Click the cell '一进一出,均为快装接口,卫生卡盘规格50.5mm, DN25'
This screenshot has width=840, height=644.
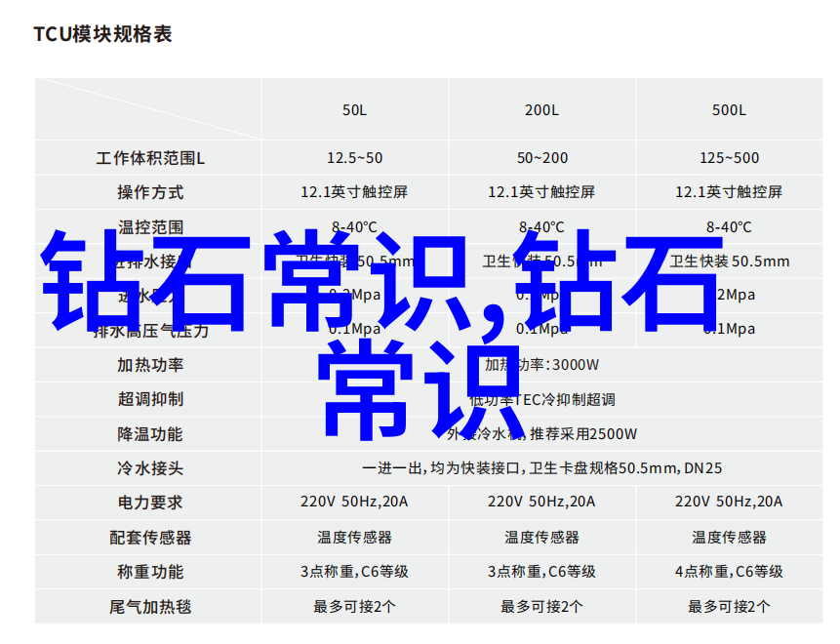point(541,468)
